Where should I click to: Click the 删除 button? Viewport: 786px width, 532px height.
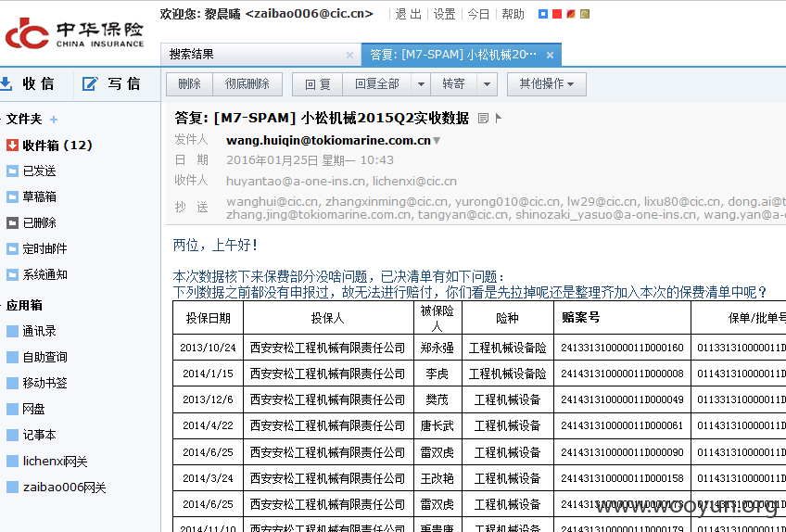pyautogui.click(x=189, y=84)
